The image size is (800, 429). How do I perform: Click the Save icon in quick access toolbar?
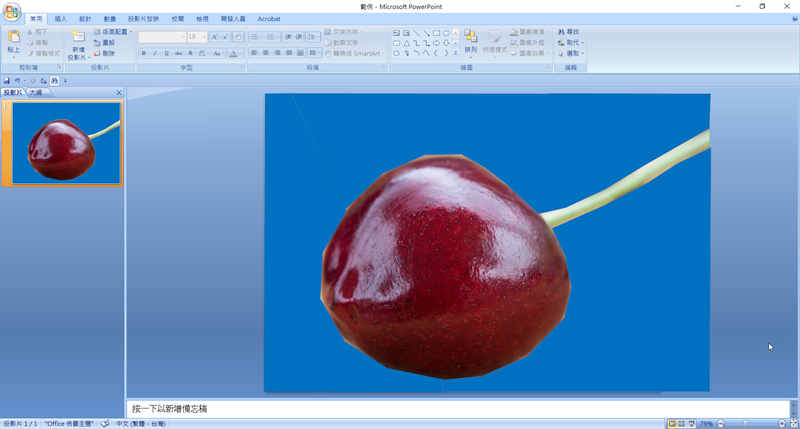7,80
